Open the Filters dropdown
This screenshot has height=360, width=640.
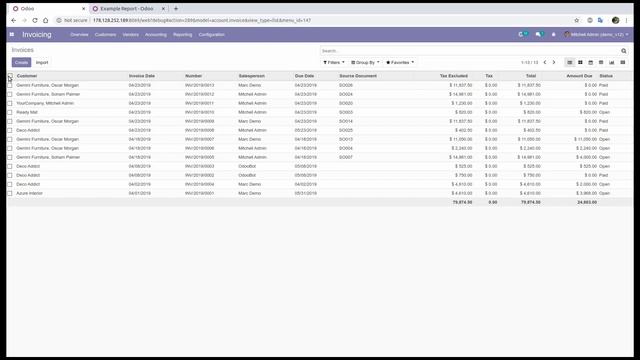334,62
